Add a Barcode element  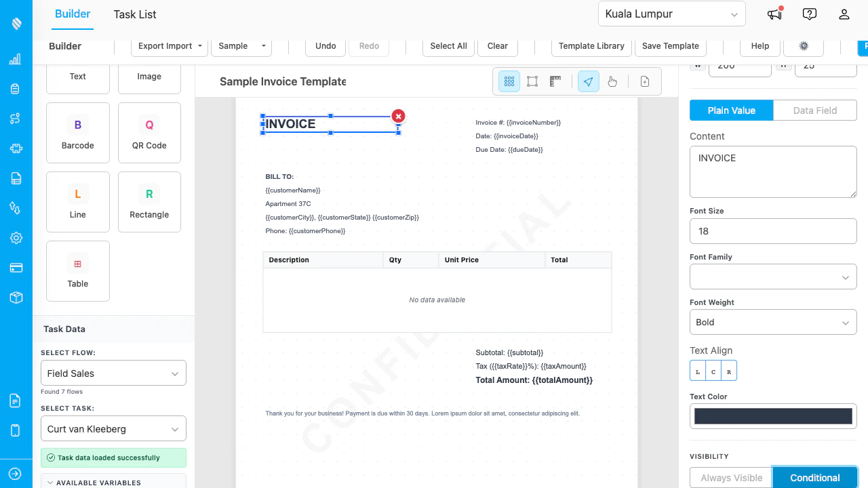pos(77,133)
